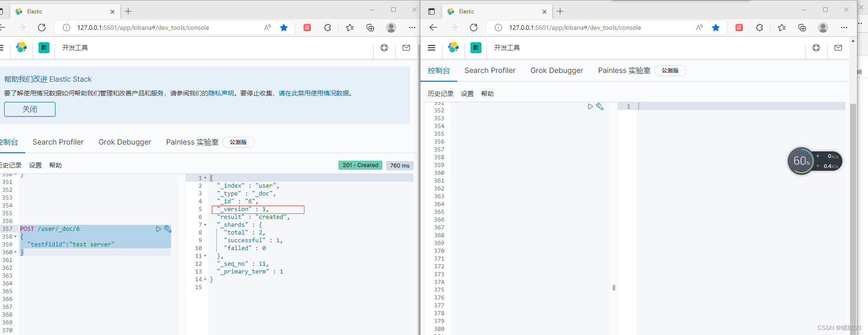868x335 pixels.
Task: Click 关闭 button on telemetry banner
Action: pos(30,109)
